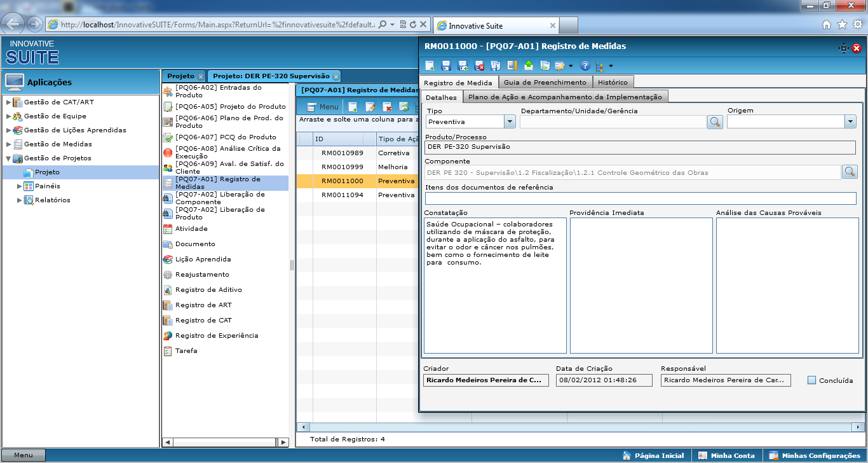Click the form edit pencil icon in dialog toolbar
This screenshot has height=463, width=868.
tap(560, 66)
